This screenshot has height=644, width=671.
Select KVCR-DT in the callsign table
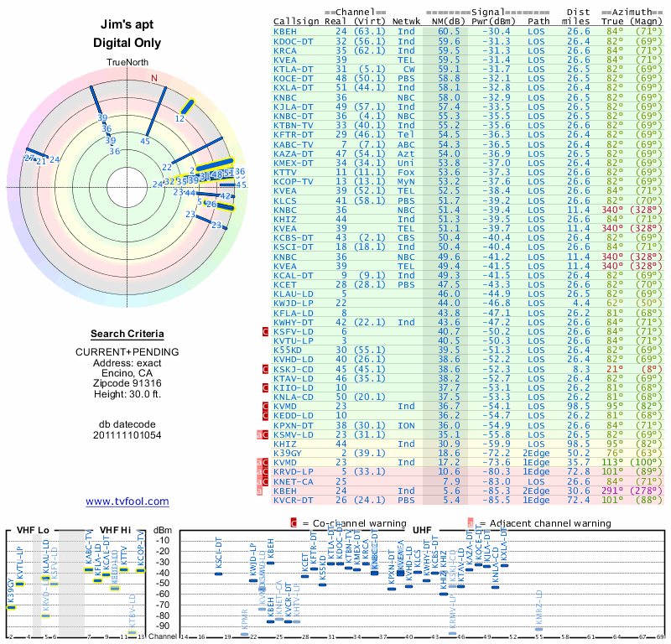point(294,501)
